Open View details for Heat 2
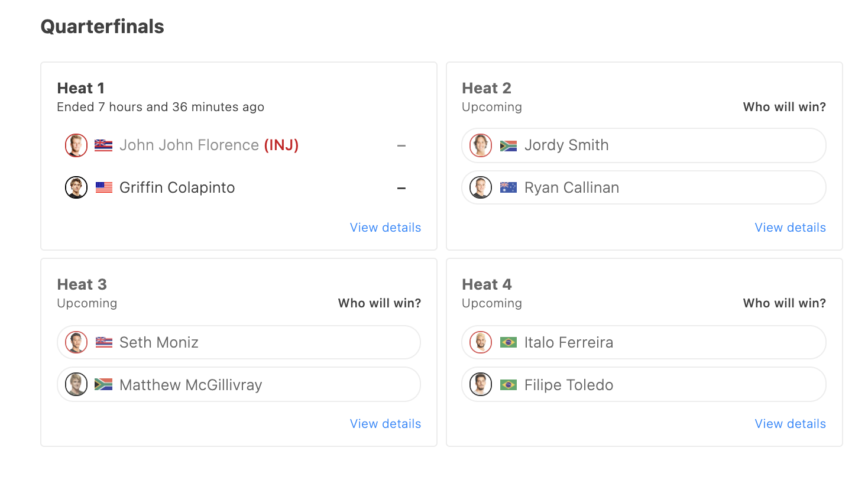The image size is (868, 480). (x=791, y=228)
